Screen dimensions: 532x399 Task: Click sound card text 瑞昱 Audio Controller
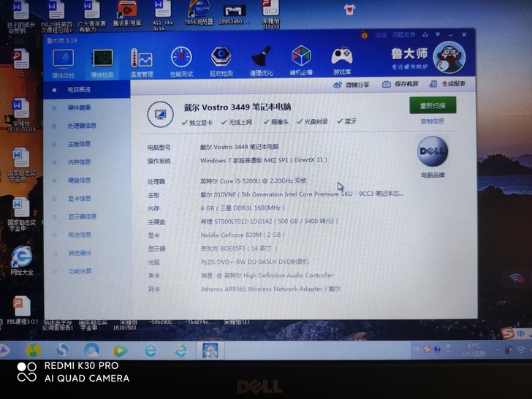click(267, 275)
